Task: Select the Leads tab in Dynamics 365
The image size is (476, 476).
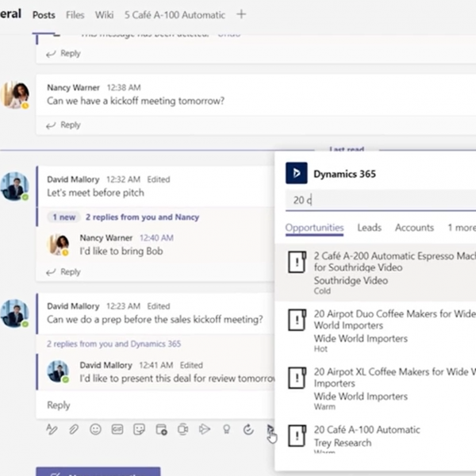Action: tap(369, 228)
